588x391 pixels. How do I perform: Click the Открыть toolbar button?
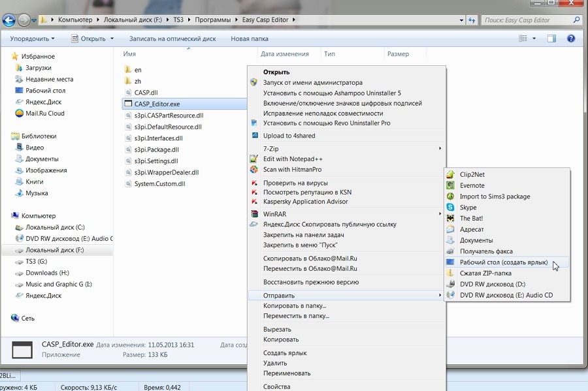pos(88,39)
